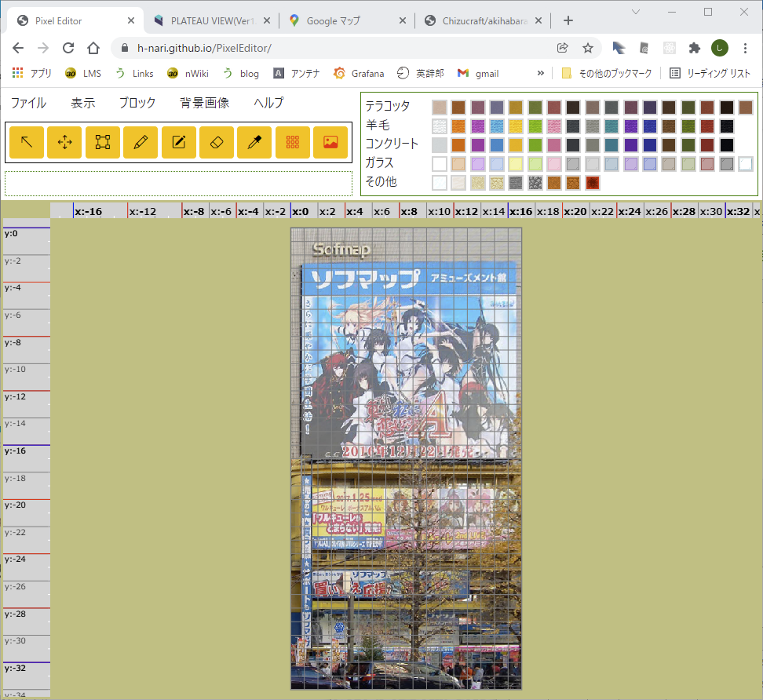Pick the first テラコッタ color swatch

pos(440,107)
